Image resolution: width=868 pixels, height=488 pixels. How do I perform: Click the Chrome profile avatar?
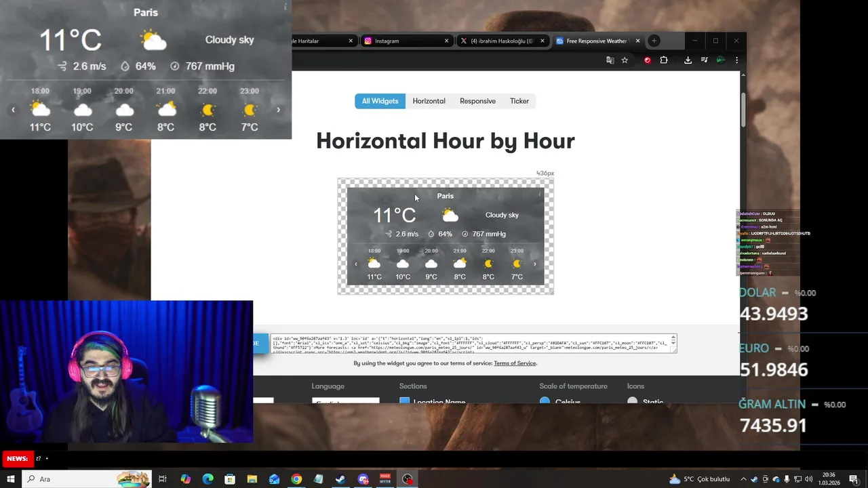(720, 60)
